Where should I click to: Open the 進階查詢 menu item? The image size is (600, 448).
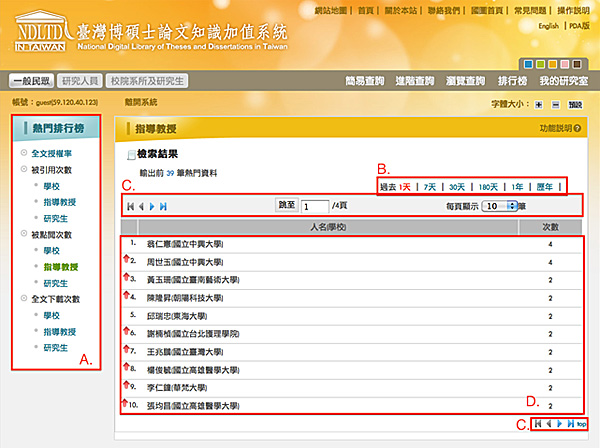click(x=412, y=80)
